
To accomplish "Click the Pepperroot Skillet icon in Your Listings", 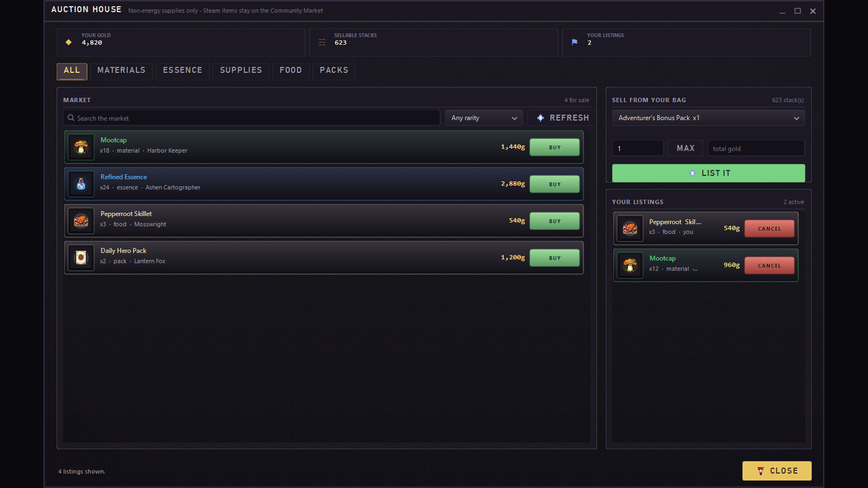I will pyautogui.click(x=630, y=229).
